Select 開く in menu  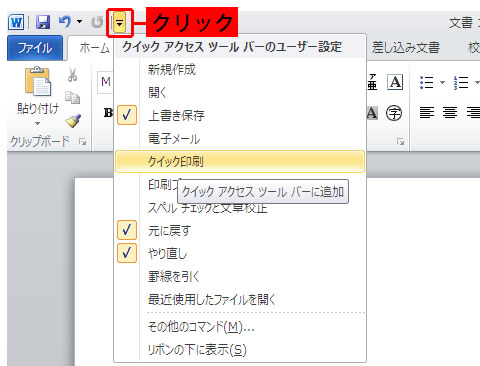(240, 92)
